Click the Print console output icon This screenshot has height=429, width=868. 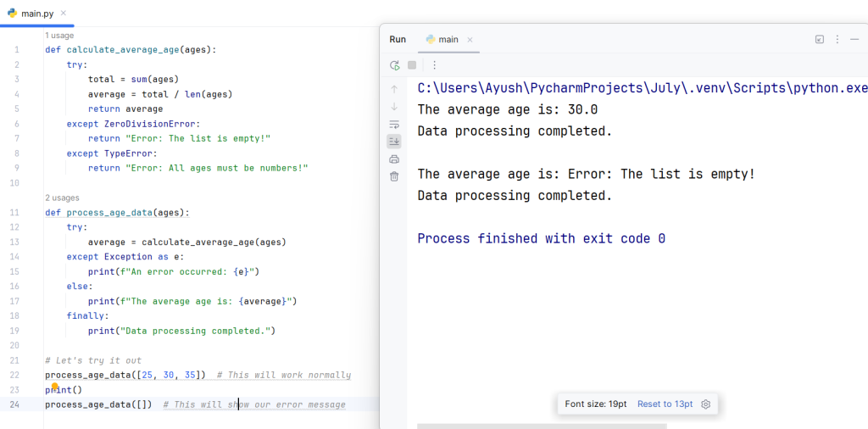[394, 159]
